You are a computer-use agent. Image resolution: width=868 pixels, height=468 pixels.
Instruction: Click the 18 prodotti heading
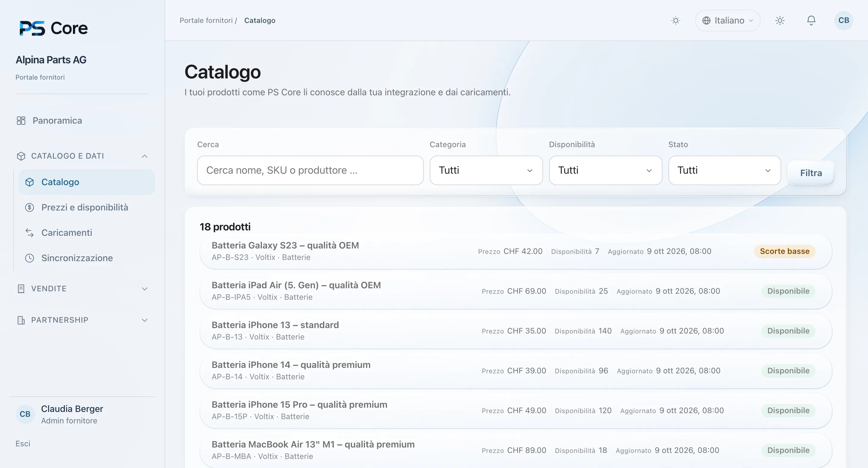tap(225, 227)
